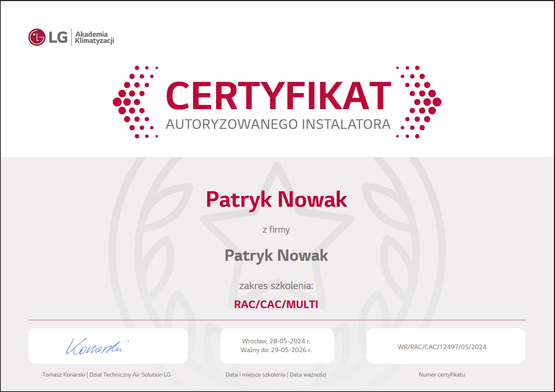Click 'Data i miejsce szkolenia' caption
This screenshot has height=392, width=555.
[256, 374]
